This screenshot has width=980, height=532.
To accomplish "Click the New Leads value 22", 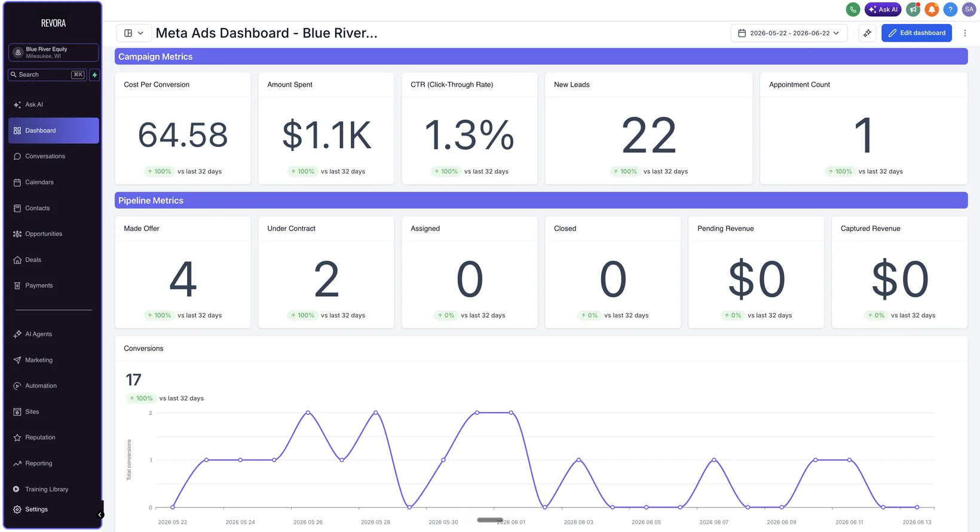I will tap(649, 136).
